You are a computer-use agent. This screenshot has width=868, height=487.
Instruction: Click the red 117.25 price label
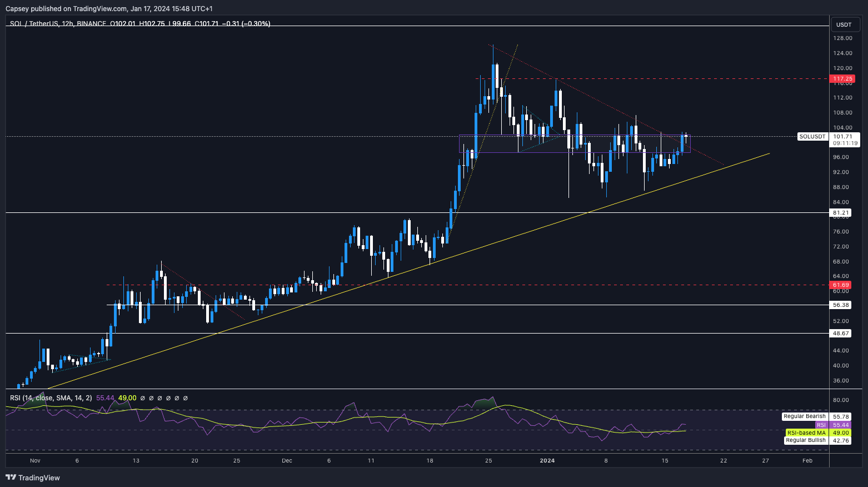pyautogui.click(x=842, y=79)
